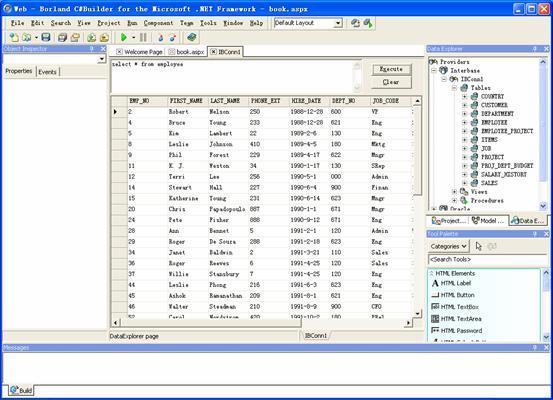Select the SALARY_HISTORY table

[x=504, y=175]
